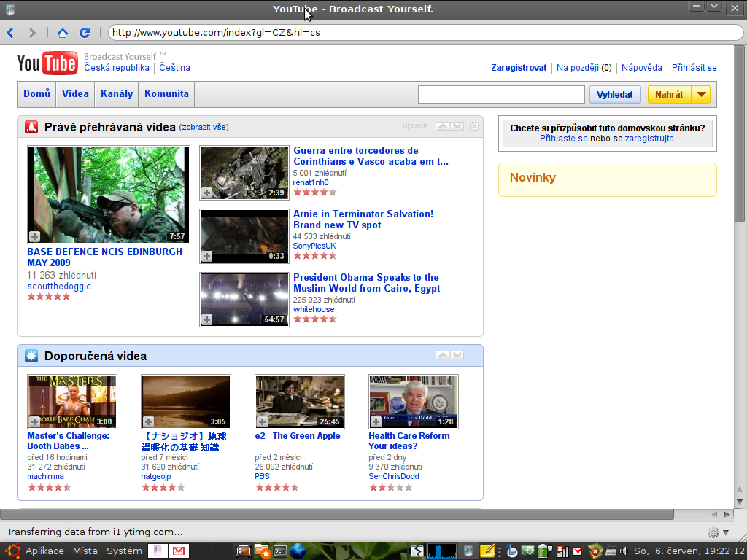
Task: Launch the terminal from the panel
Action: coord(279,551)
